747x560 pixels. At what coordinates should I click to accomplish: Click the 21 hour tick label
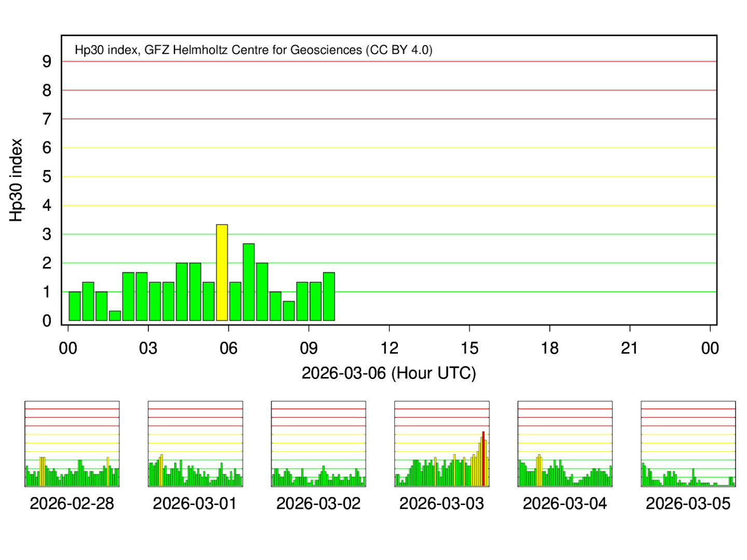[630, 348]
